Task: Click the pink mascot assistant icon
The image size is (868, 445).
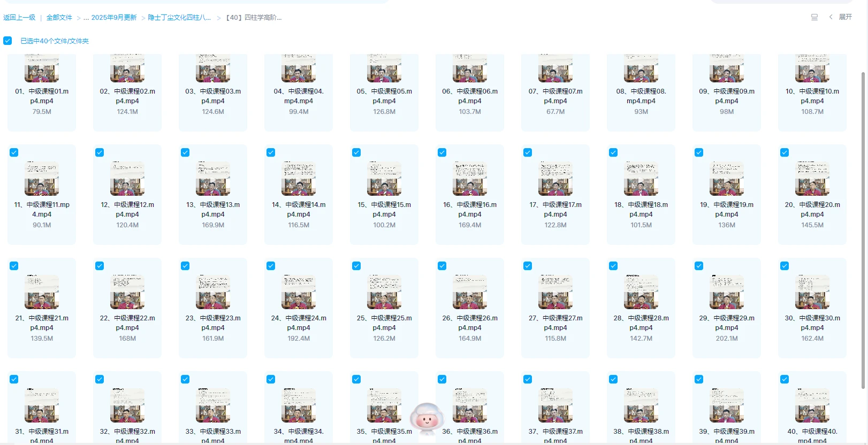Action: tap(427, 419)
